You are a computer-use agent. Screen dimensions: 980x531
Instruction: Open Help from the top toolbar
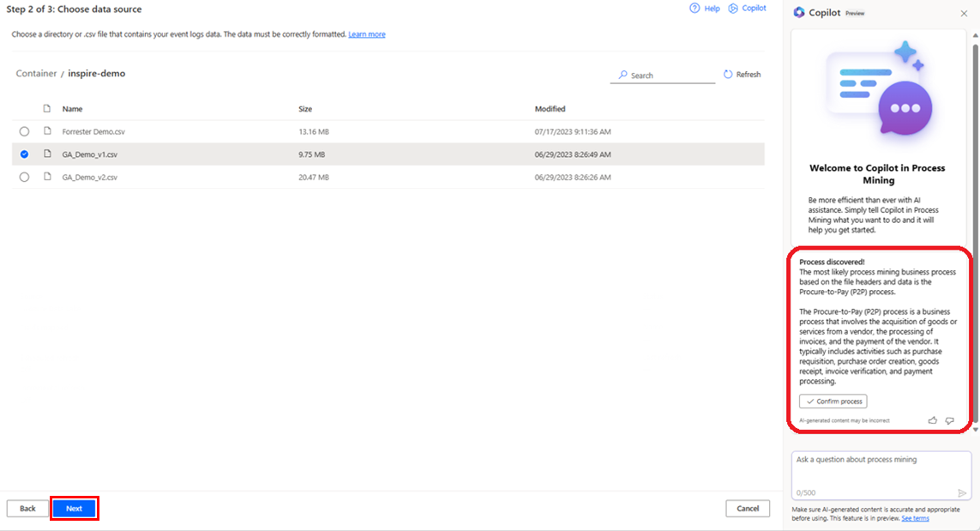tap(703, 8)
